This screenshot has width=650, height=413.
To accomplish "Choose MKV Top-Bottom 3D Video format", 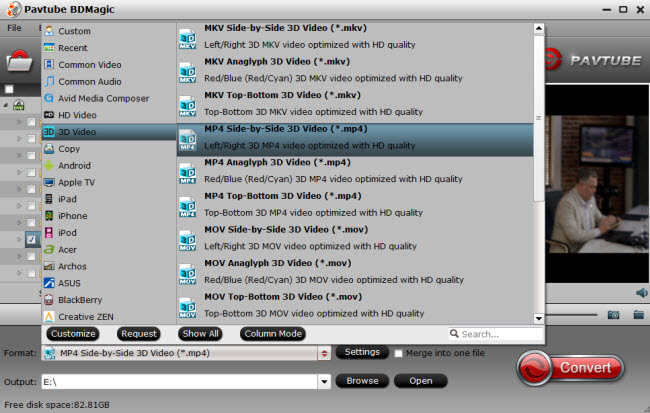I will click(x=355, y=107).
